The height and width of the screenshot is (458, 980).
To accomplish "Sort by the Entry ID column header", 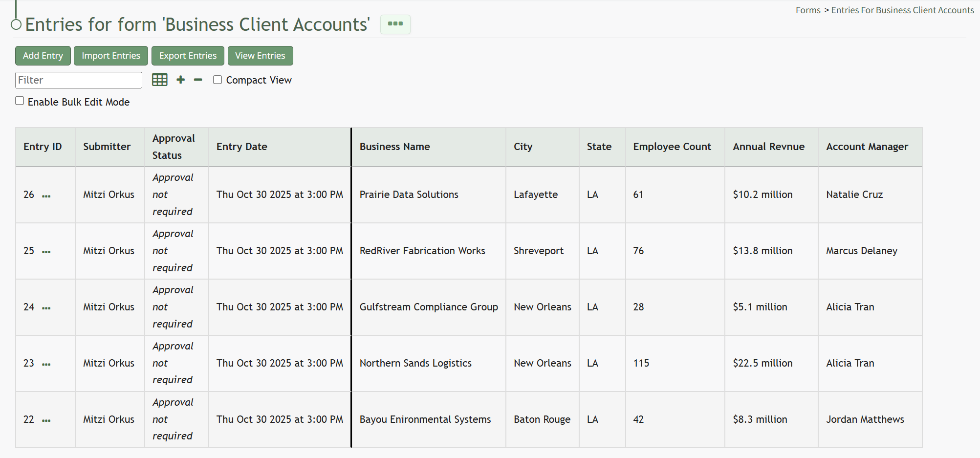I will click(45, 147).
